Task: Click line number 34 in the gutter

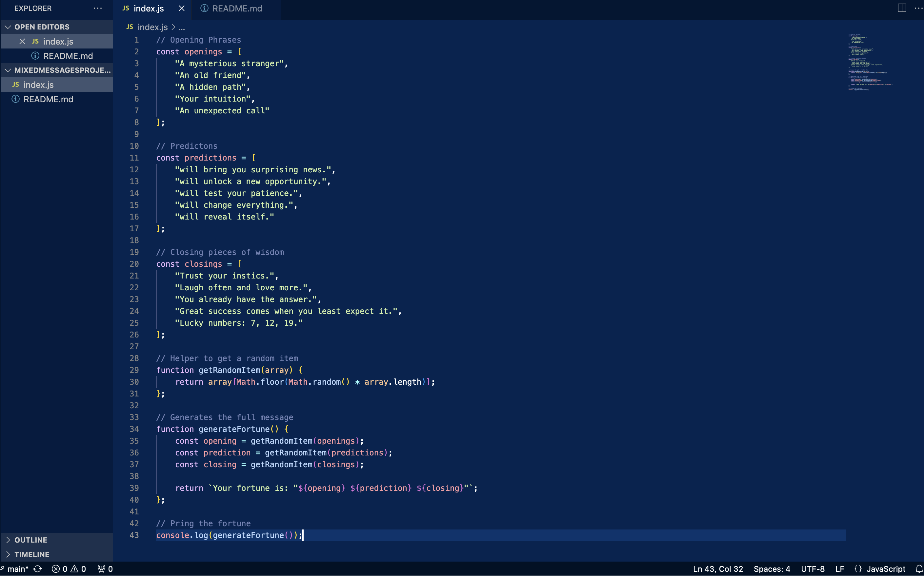Action: 134,429
